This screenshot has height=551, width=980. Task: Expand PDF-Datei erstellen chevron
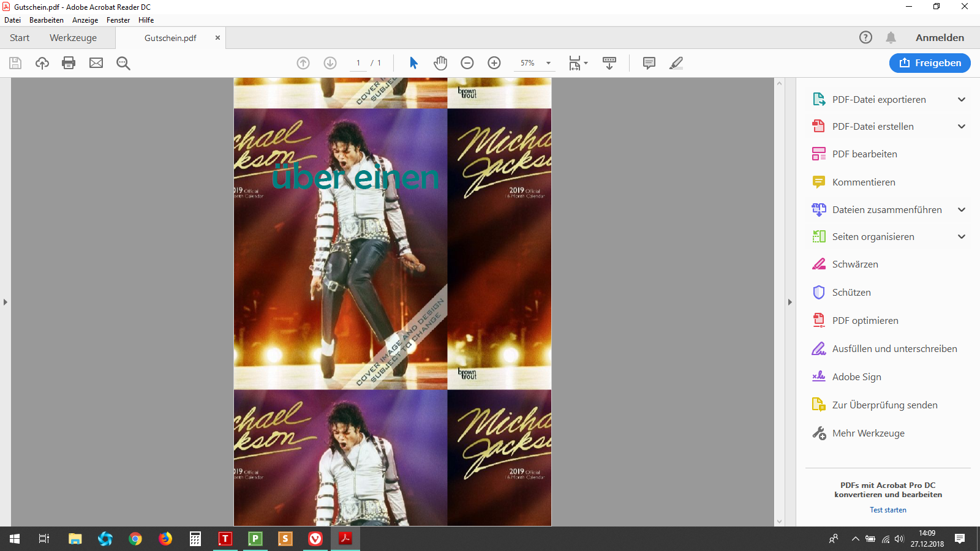tap(962, 126)
